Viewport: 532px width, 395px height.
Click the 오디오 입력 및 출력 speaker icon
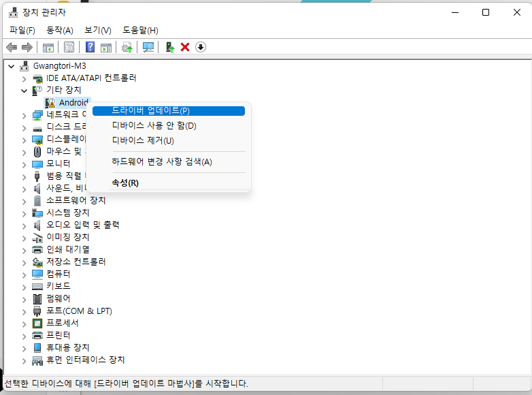pyautogui.click(x=37, y=225)
